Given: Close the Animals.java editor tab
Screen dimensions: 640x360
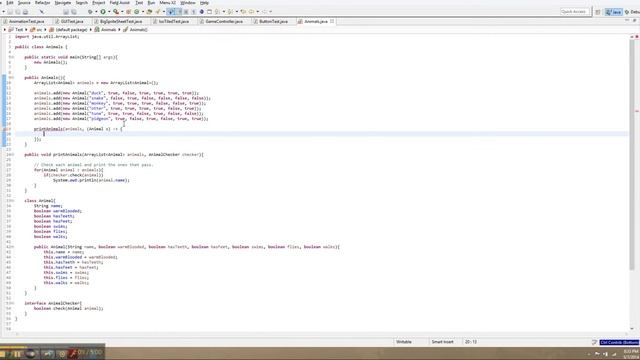Looking at the screenshot, I should (x=332, y=21).
